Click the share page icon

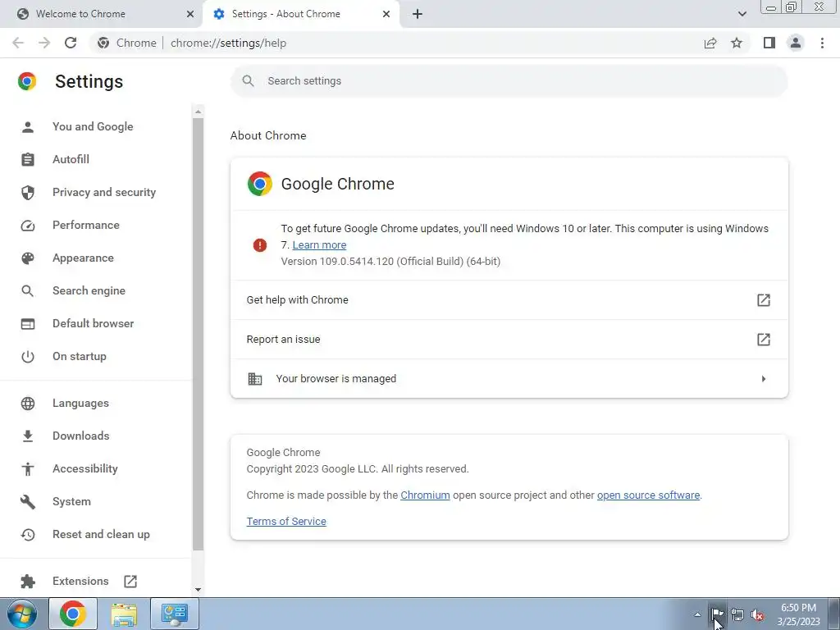point(710,43)
